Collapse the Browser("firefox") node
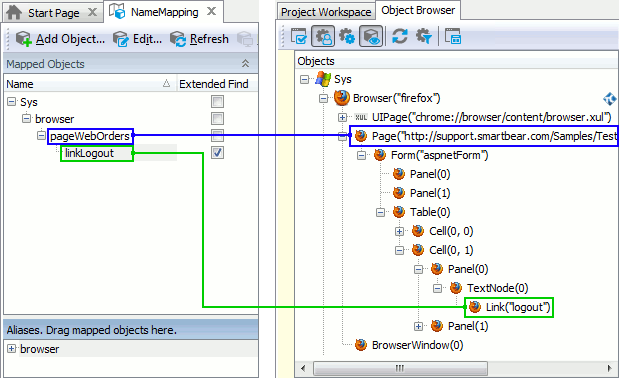This screenshot has height=378, width=619. [323, 98]
